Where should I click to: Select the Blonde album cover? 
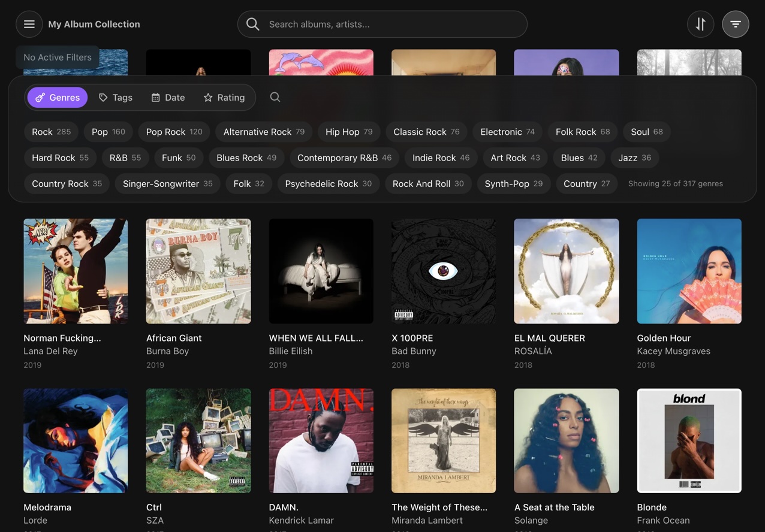689,440
